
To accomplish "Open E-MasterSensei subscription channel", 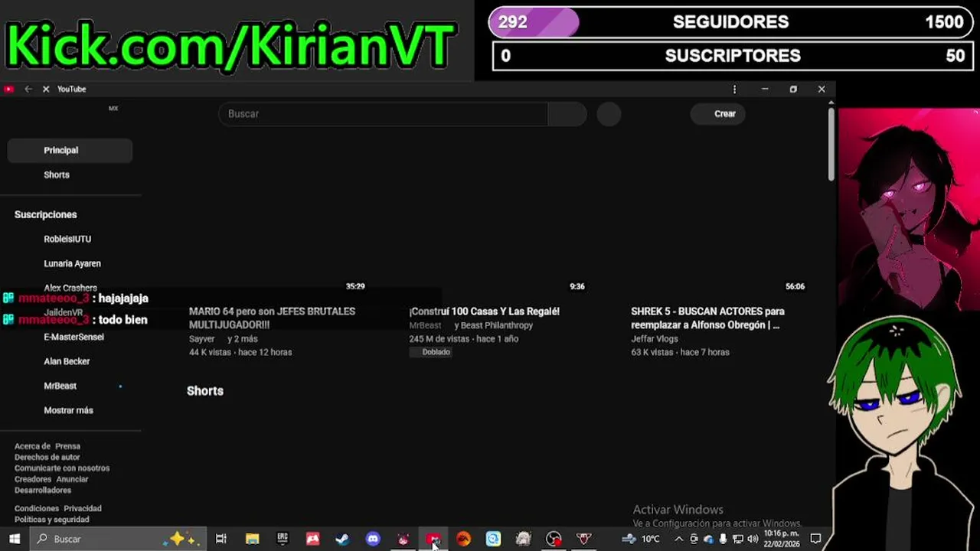I will (73, 337).
